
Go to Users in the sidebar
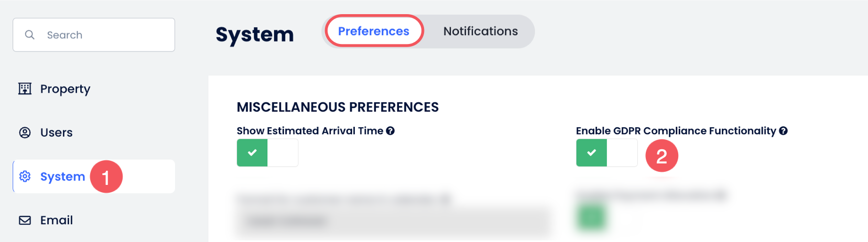coord(57,133)
